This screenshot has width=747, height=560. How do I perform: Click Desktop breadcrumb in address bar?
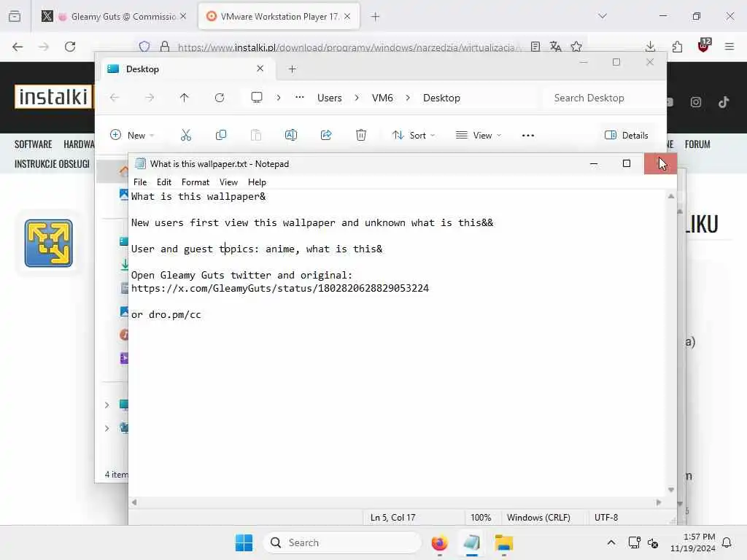[x=441, y=98]
